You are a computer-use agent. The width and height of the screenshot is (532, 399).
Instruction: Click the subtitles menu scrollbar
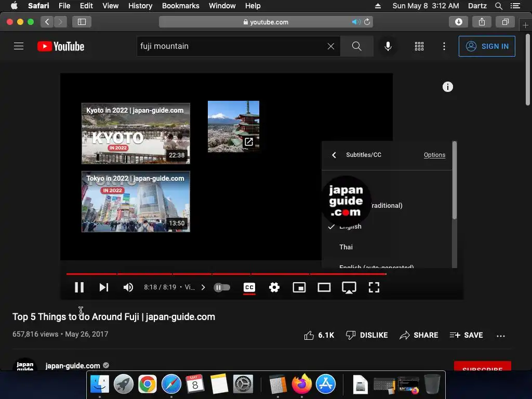(454, 180)
